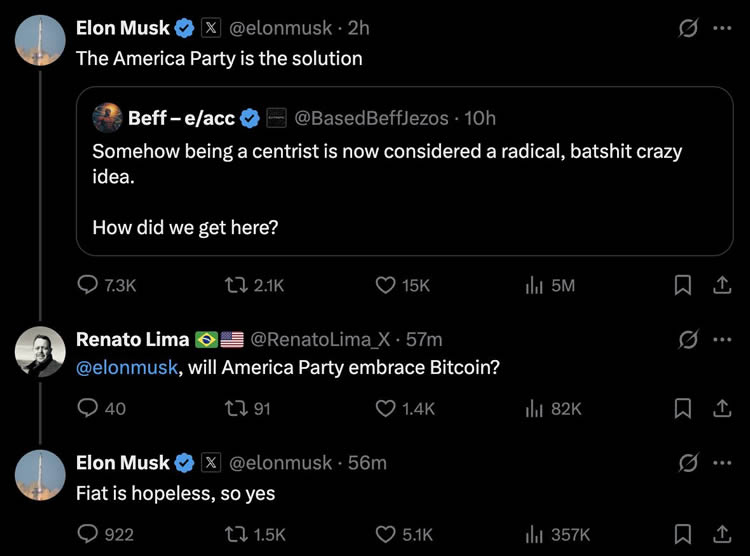Open Renato Lima's profile picture

pos(40,352)
